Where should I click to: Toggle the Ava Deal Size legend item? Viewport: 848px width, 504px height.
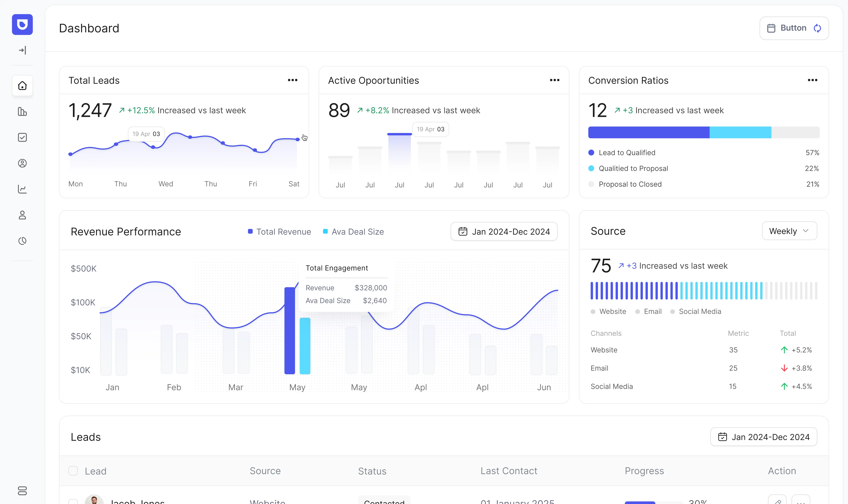[353, 231]
